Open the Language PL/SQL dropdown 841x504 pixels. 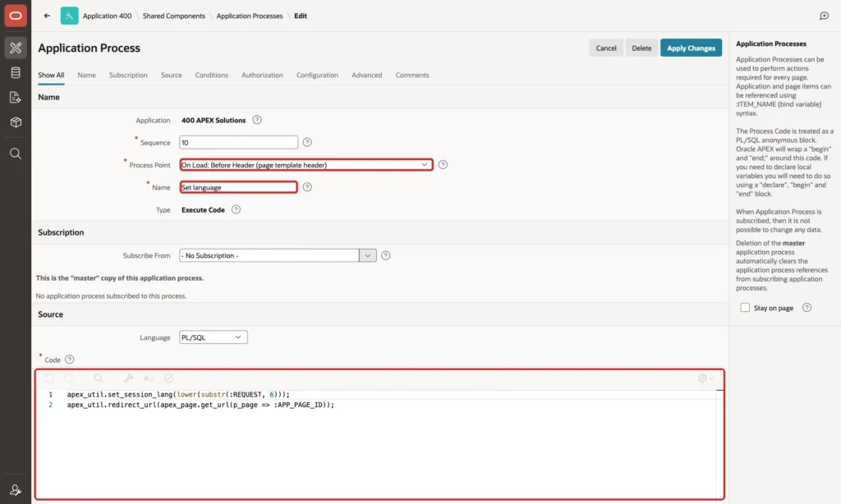[213, 337]
